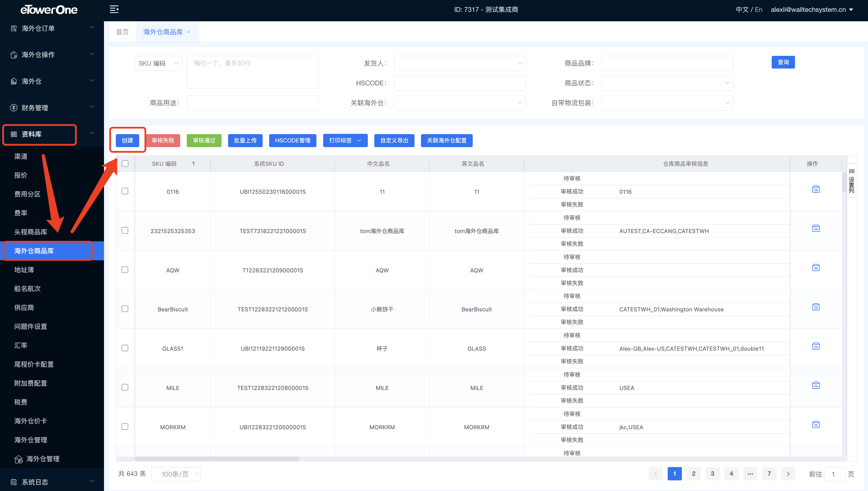Sort by SKU 编码 ascending arrow
This screenshot has height=491, width=868.
coord(194,164)
